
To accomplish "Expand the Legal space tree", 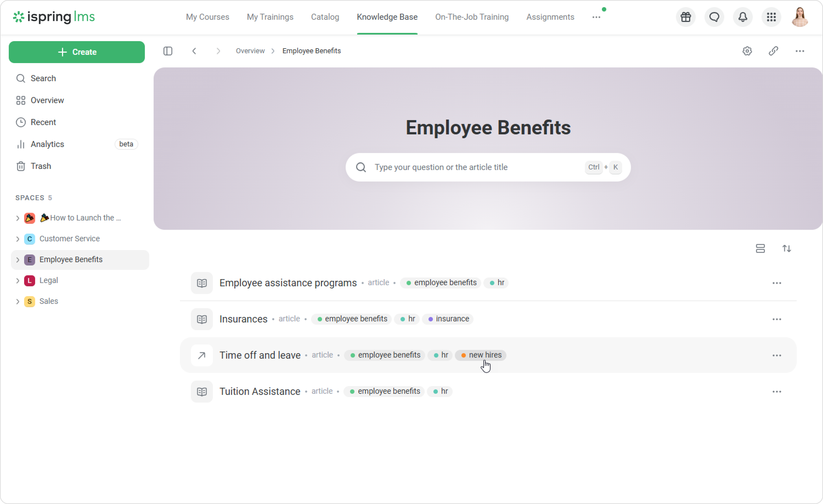I will pos(18,281).
